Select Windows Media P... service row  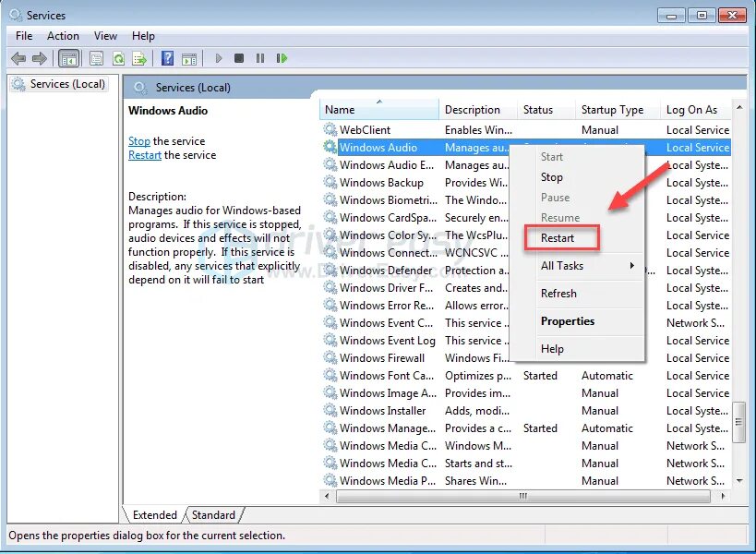[x=526, y=481]
